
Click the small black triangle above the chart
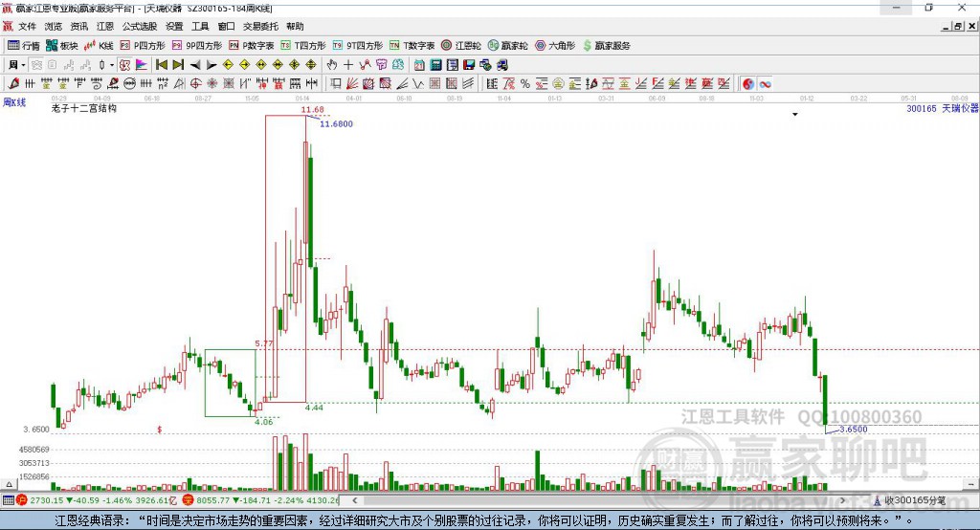tap(794, 115)
